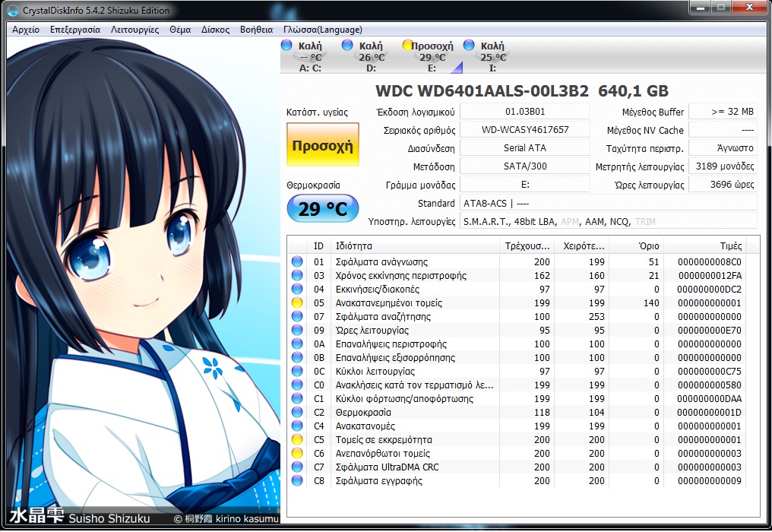Image resolution: width=772 pixels, height=532 pixels.
Task: Click status icon for C8 Σφάλματα εγγραφής
Action: point(297,480)
